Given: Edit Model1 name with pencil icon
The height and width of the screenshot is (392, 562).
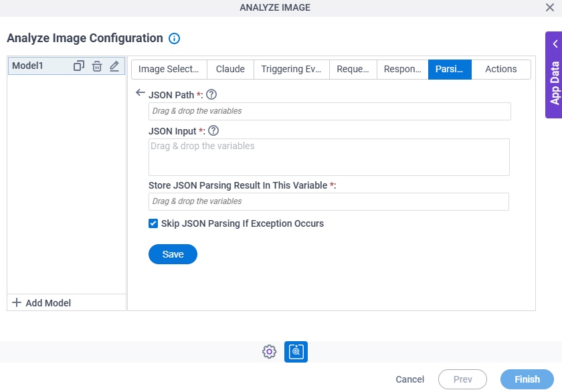Looking at the screenshot, I should 114,66.
